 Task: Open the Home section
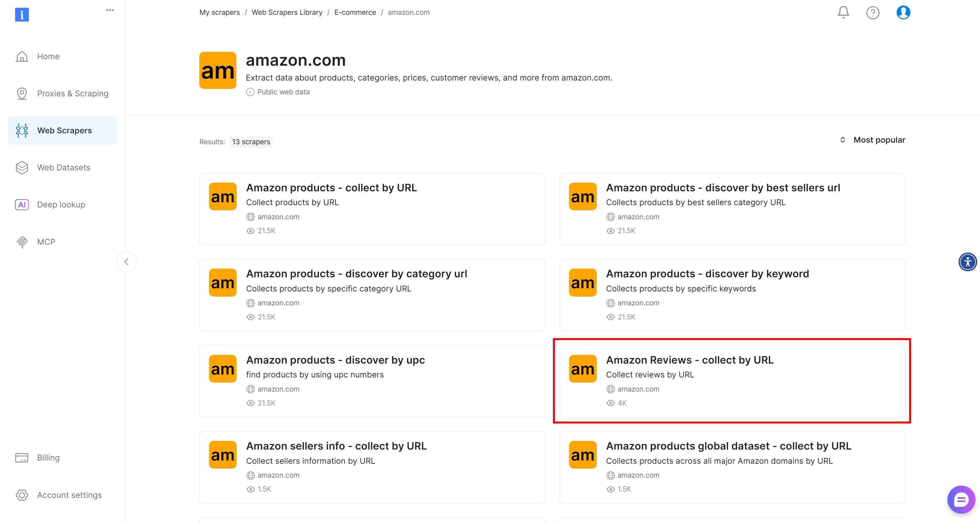pyautogui.click(x=48, y=56)
